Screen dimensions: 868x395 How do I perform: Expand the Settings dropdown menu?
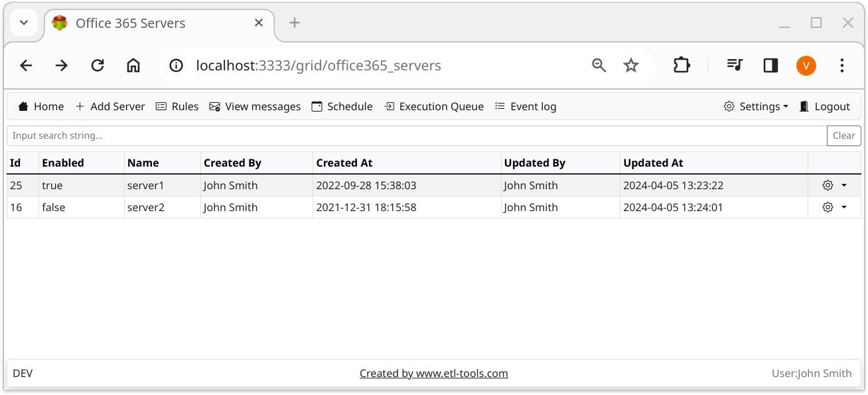[x=756, y=106]
